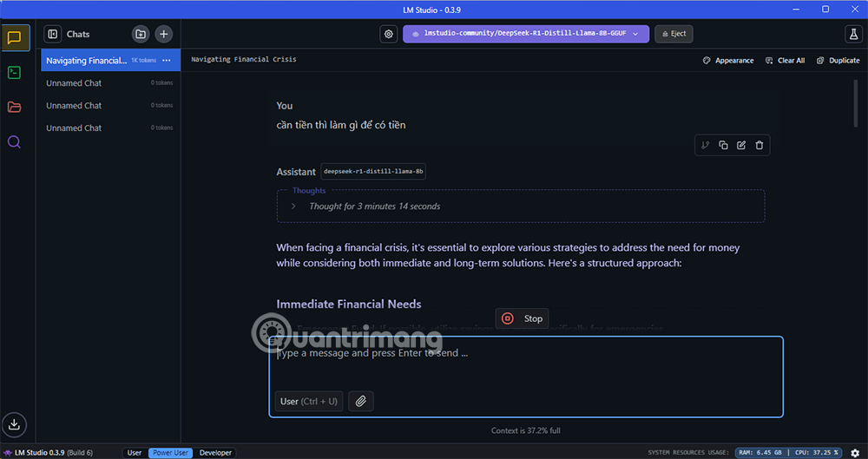This screenshot has width=868, height=459.
Task: Open the first Unnamed Chat
Action: 111,83
